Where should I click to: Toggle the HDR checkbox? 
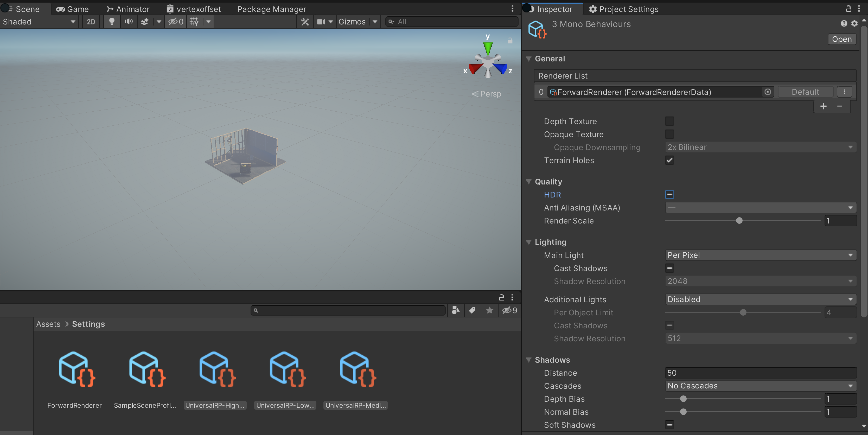(x=669, y=194)
